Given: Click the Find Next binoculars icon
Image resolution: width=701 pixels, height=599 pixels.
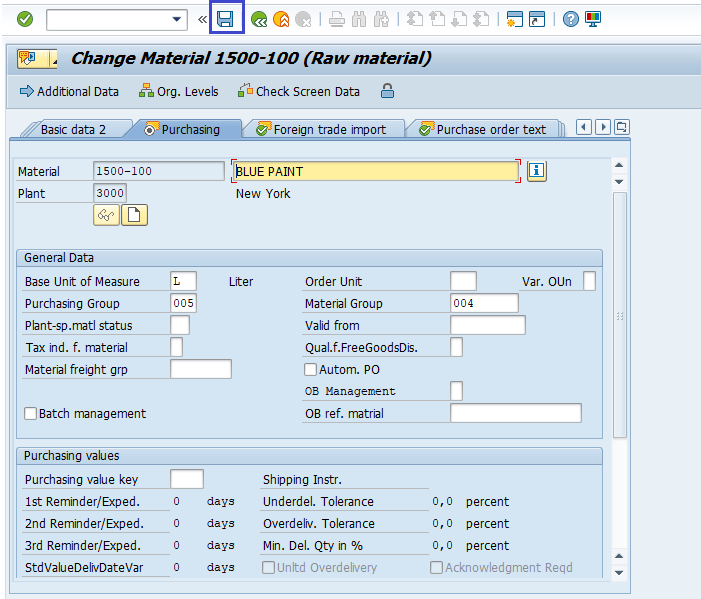Looking at the screenshot, I should click(x=381, y=19).
